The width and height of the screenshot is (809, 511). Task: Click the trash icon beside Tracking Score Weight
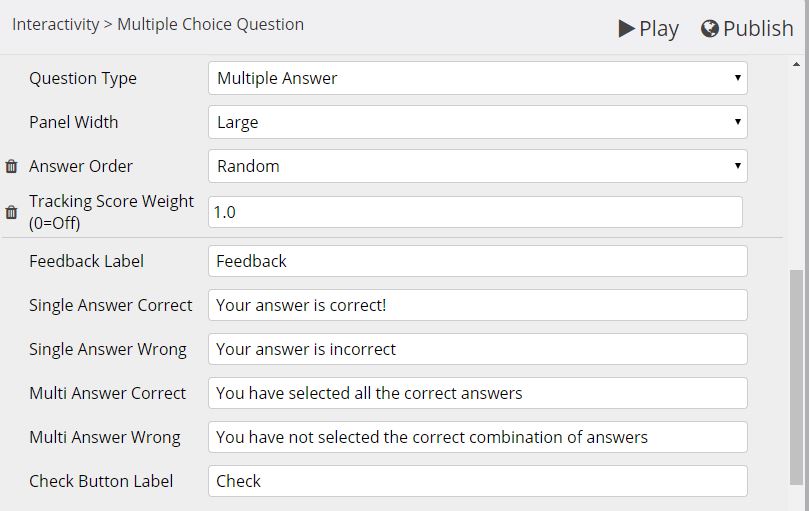11,212
